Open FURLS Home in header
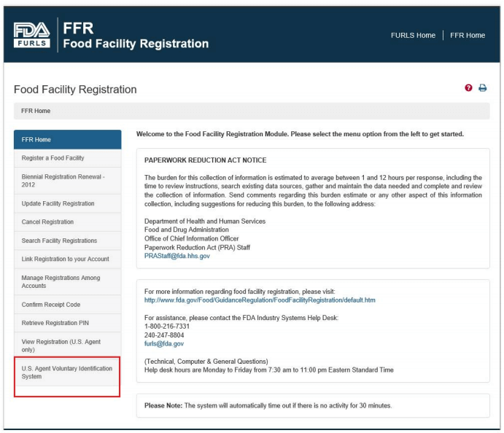 click(x=413, y=35)
